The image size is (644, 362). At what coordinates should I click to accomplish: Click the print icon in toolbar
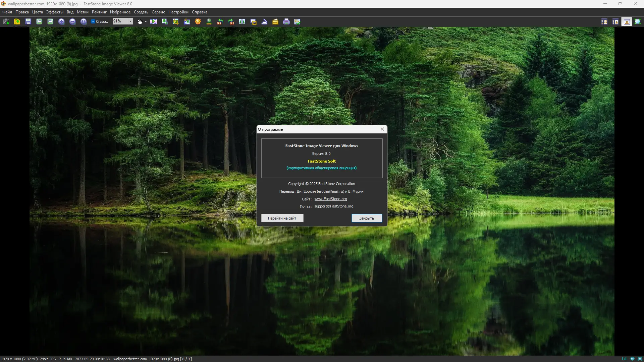tap(286, 21)
